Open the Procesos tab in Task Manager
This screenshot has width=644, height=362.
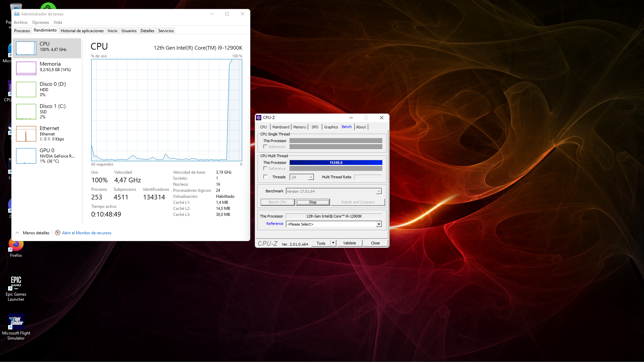22,31
